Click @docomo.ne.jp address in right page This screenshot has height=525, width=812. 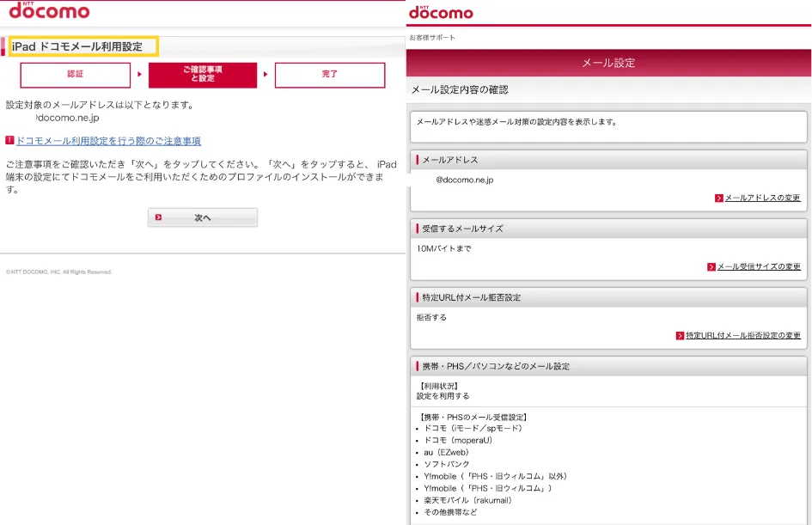(x=465, y=180)
